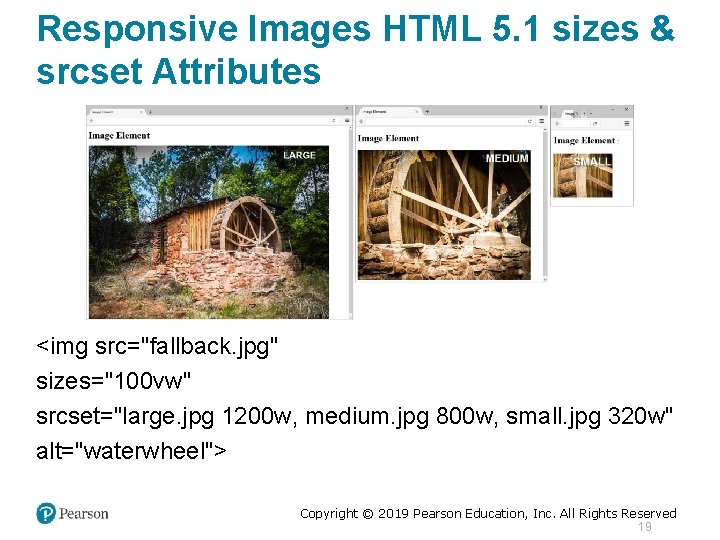Open a new tab in the MEDIUM image browser window
The image size is (720, 540).
coord(427,112)
